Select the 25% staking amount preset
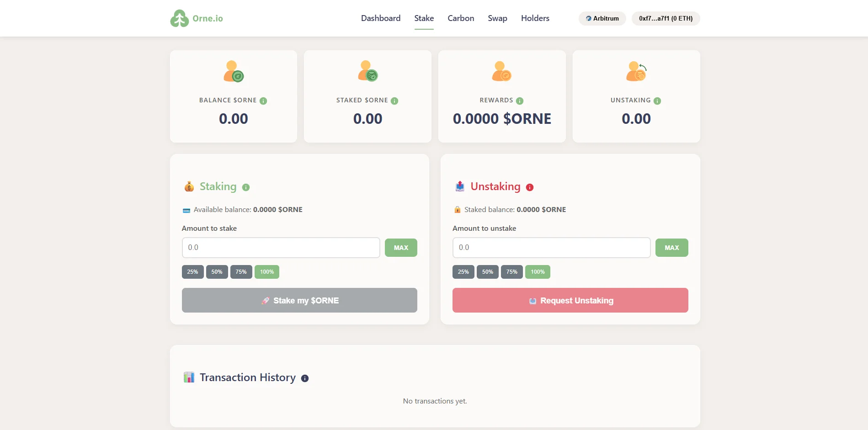The image size is (868, 430). pos(192,271)
